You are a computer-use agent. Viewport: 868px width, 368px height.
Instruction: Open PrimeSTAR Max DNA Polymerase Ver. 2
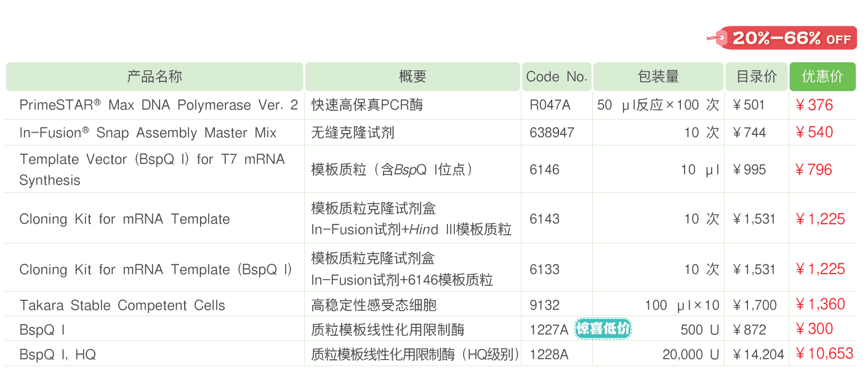point(158,105)
